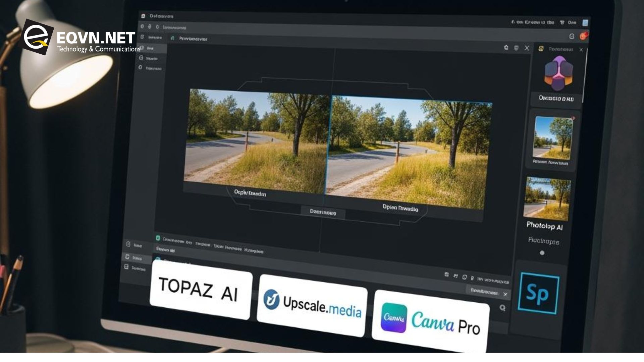The height and width of the screenshot is (362, 644).
Task: Select the fourth left sidebar row with the round icon
Action: tap(150, 68)
